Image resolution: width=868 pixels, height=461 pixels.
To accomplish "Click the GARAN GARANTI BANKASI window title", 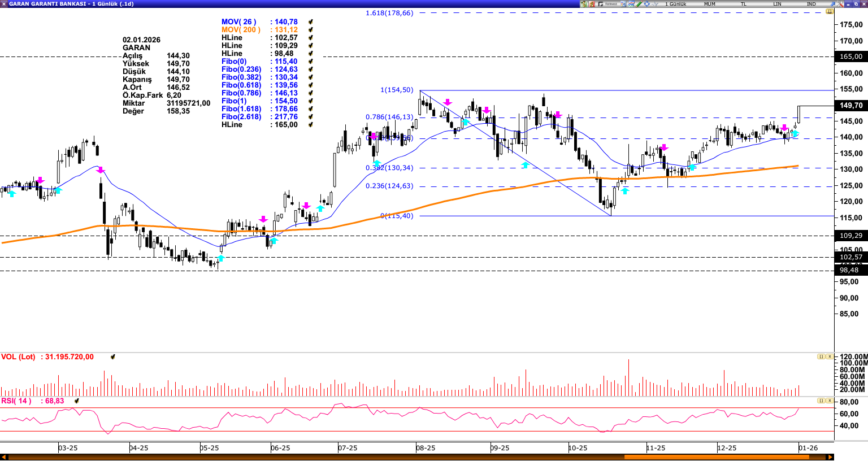I will point(71,4).
